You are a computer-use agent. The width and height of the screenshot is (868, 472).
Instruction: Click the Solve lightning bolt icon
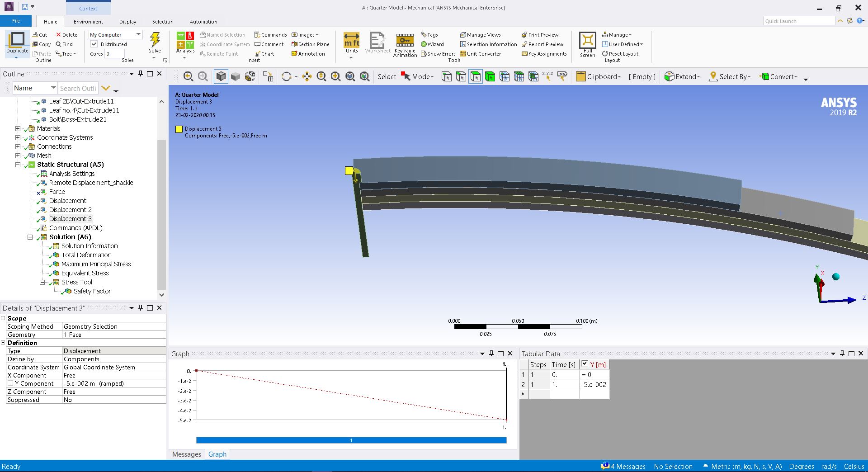pos(155,40)
